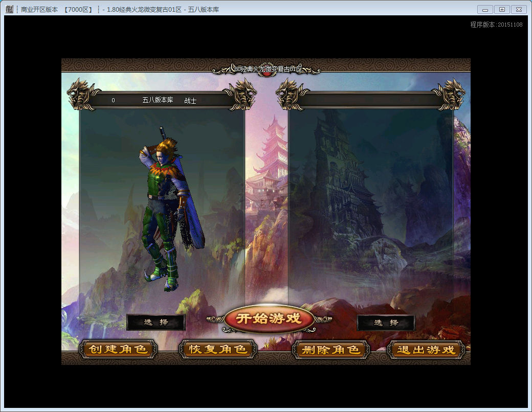Image resolution: width=532 pixels, height=412 pixels.
Task: Click the 战士 class label
Action: [190, 101]
